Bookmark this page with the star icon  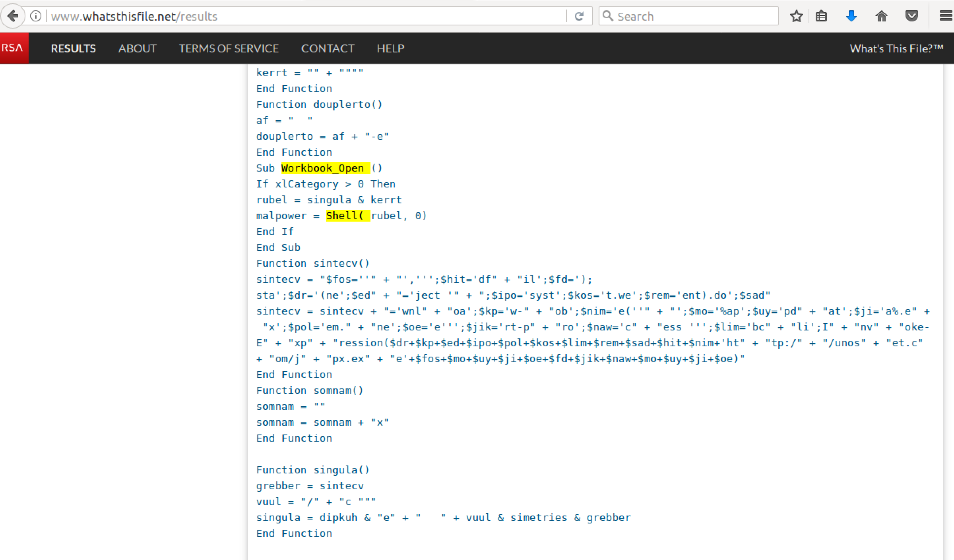[x=796, y=16]
